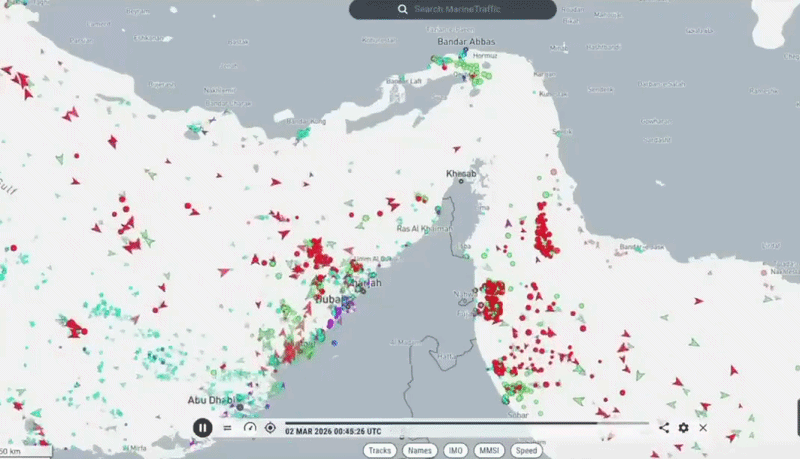Pause the vessel playback animation

point(203,428)
